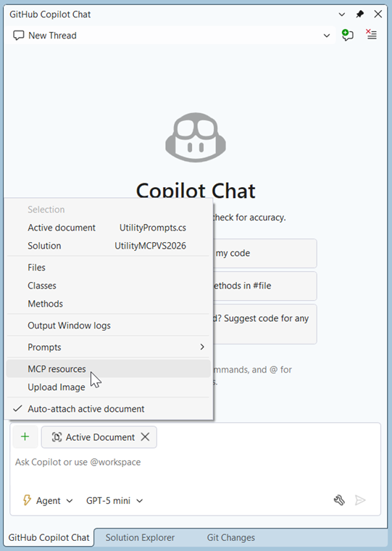Switch to the Git Changes tab

point(230,538)
